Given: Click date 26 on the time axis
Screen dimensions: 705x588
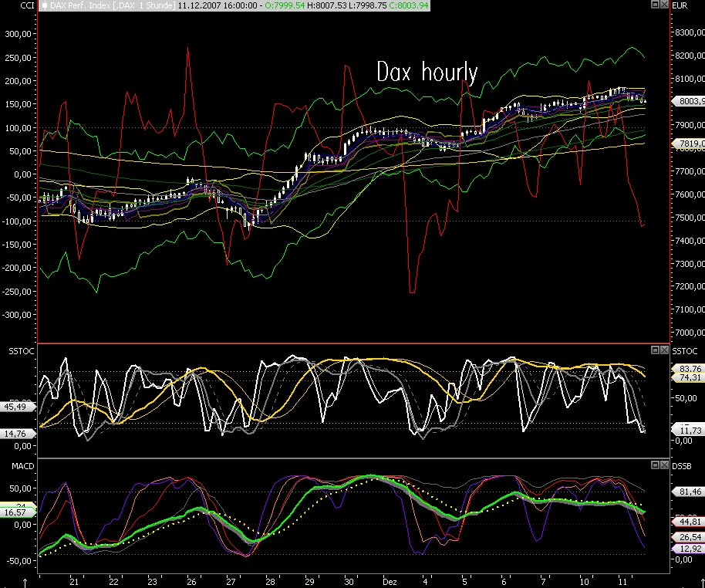Looking at the screenshot, I should (x=191, y=582).
